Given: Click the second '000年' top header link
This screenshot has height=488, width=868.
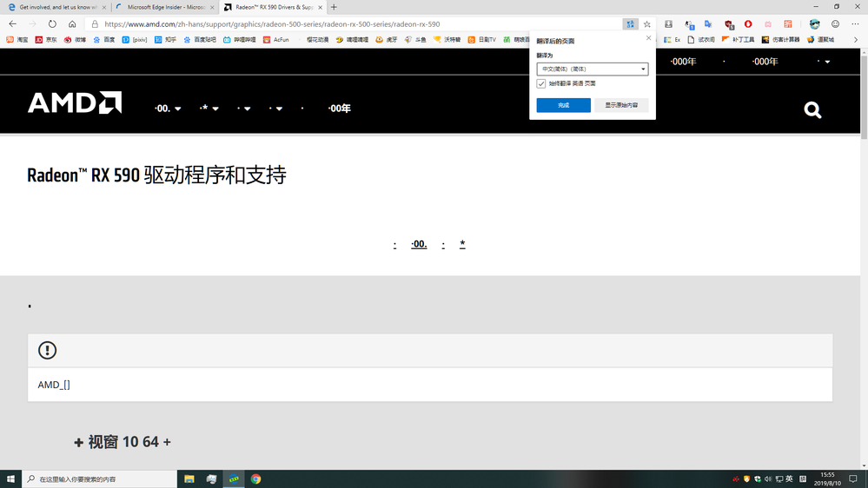Looking at the screenshot, I should point(765,62).
